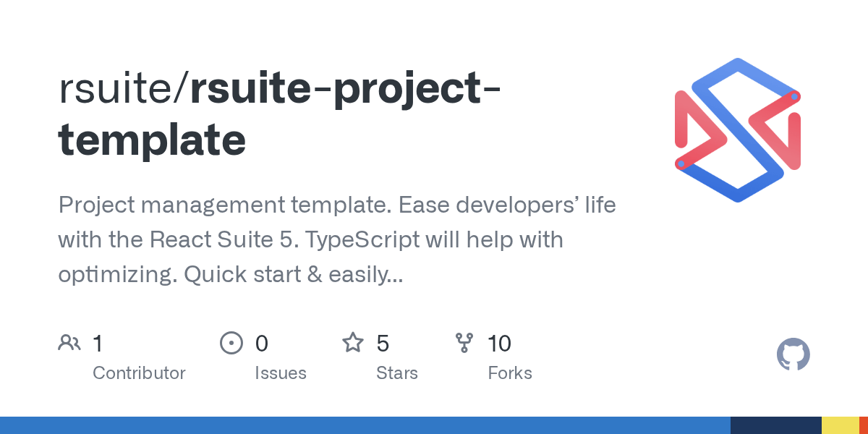Click the GitHub Octocat logo
Screen dimensions: 868x434
pos(793,355)
